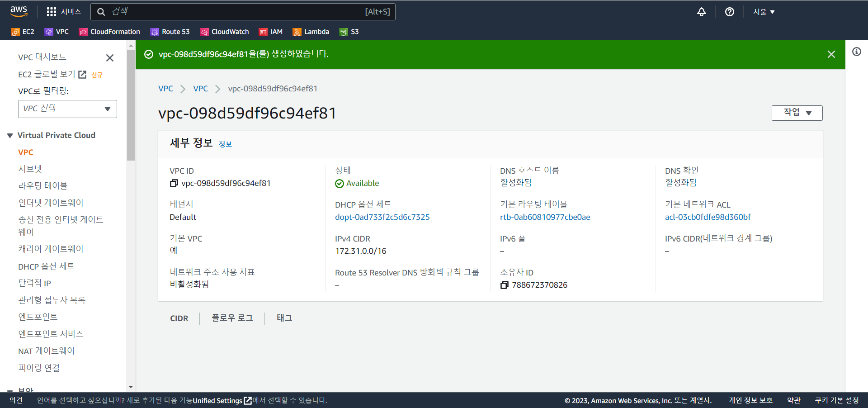
Task: Open the services grid menu icon
Action: 52,12
